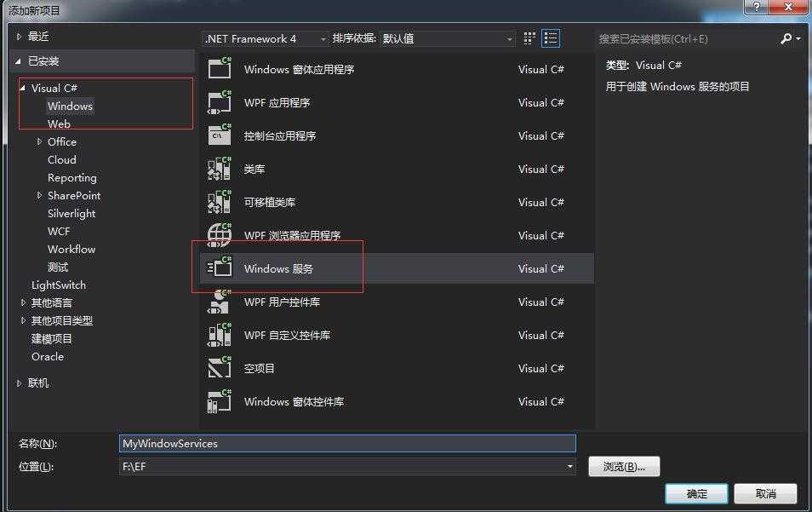
Task: Click the 控制台应用程序 template icon
Action: [x=220, y=135]
